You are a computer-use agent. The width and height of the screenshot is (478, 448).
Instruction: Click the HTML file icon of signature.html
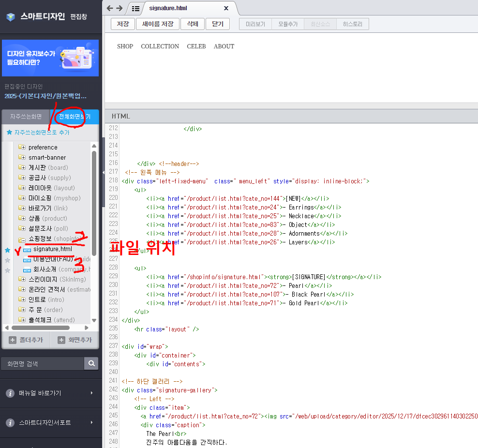tap(27, 249)
